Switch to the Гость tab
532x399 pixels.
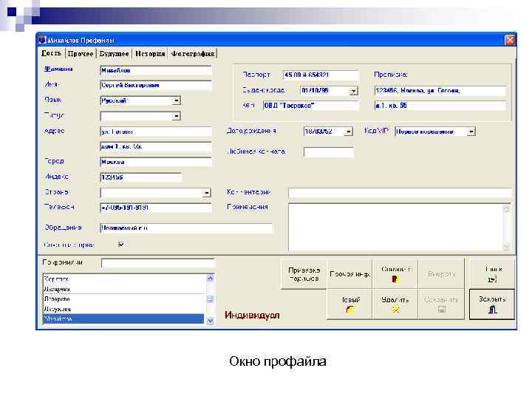52,53
